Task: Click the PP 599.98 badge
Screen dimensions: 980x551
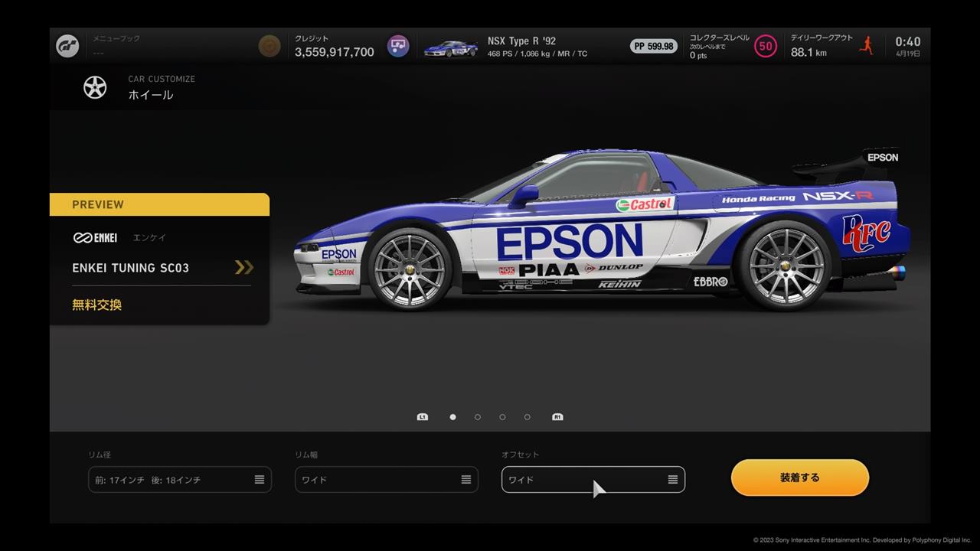Action: pyautogui.click(x=654, y=46)
